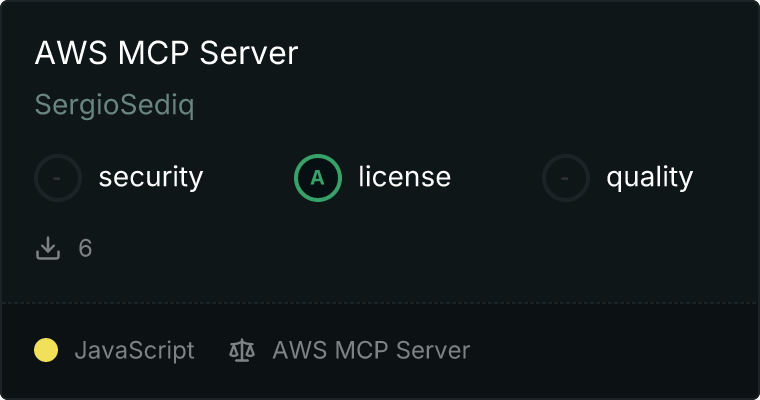760x400 pixels.
Task: Click the dash inside the security badge
Action: pos(58,179)
